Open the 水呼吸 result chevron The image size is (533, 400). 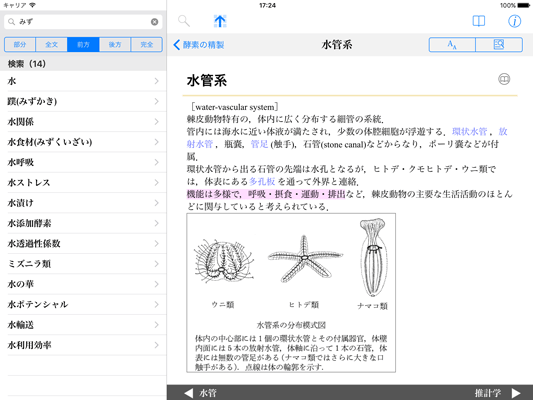(156, 162)
